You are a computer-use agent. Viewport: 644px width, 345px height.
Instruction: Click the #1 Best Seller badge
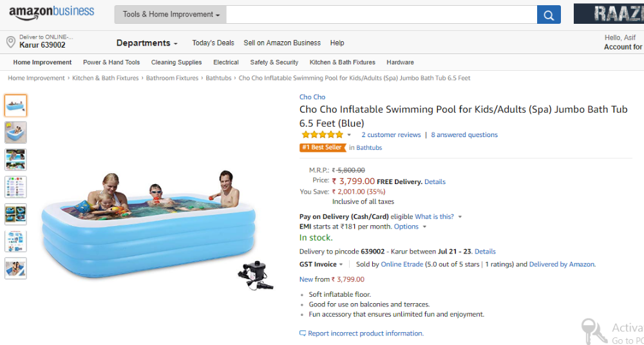pyautogui.click(x=322, y=148)
